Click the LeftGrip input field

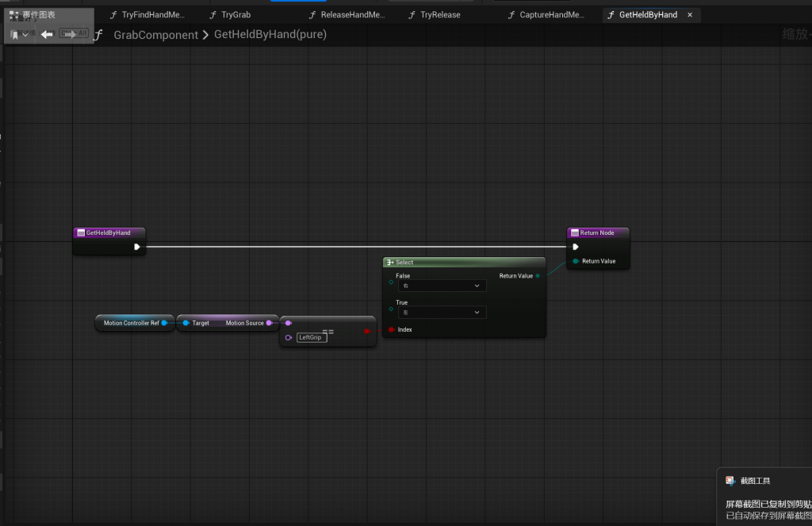(x=312, y=337)
